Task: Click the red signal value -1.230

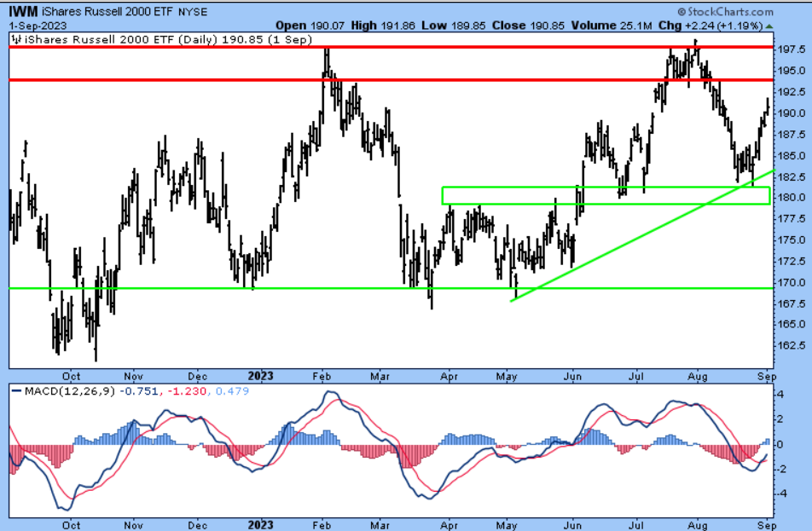Action: [187, 391]
